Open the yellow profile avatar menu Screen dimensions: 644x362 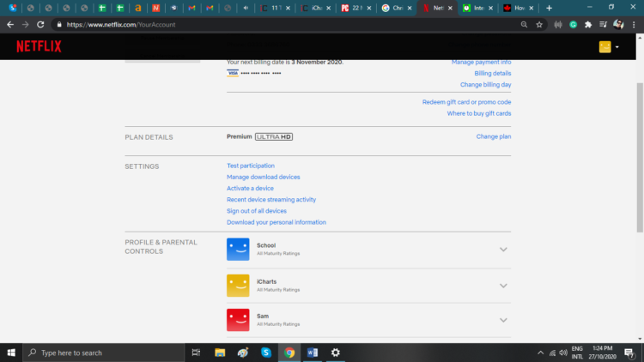click(609, 47)
